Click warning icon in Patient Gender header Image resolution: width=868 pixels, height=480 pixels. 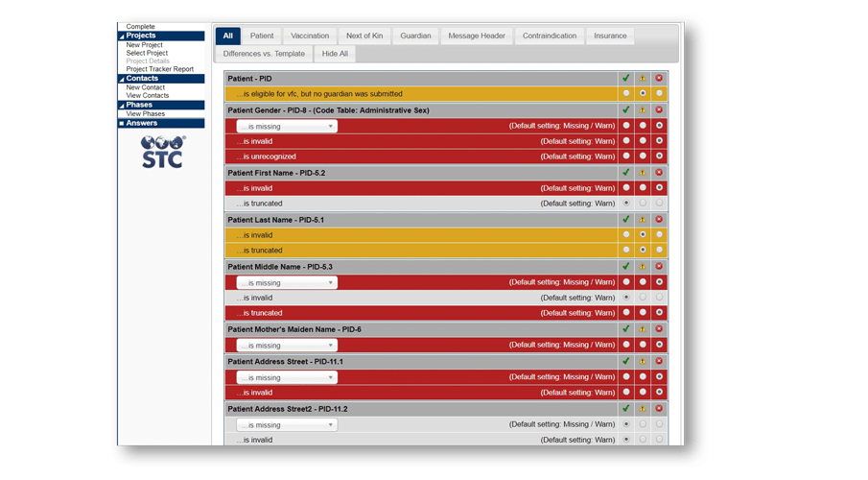point(643,109)
